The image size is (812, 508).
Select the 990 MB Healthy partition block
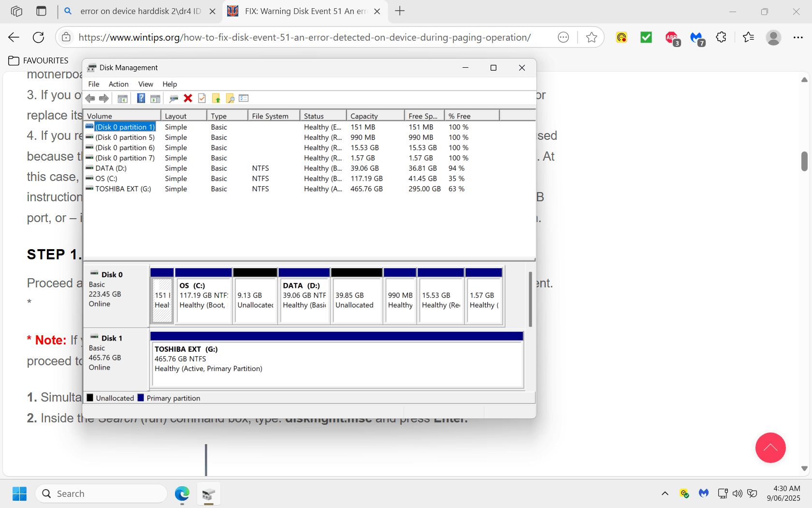coord(400,295)
